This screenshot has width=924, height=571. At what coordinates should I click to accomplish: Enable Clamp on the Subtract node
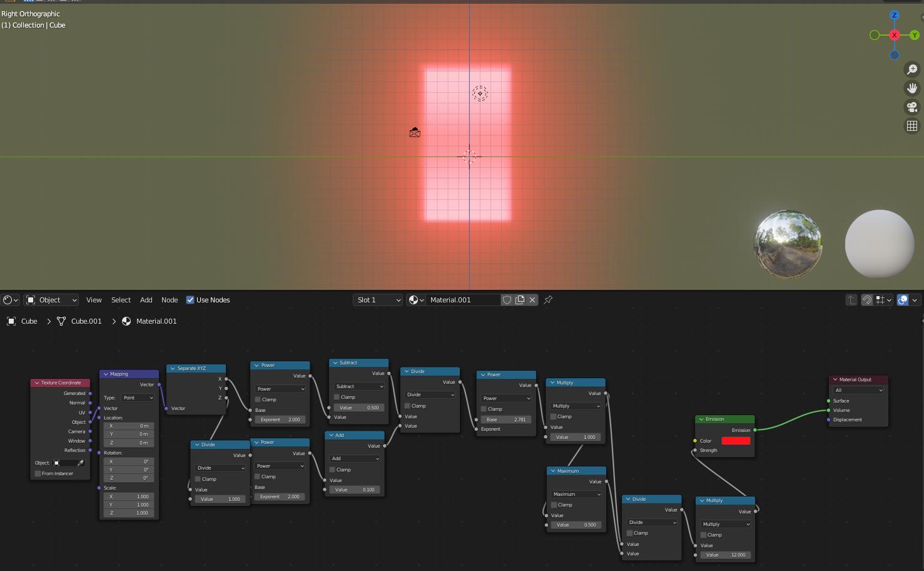click(x=337, y=396)
